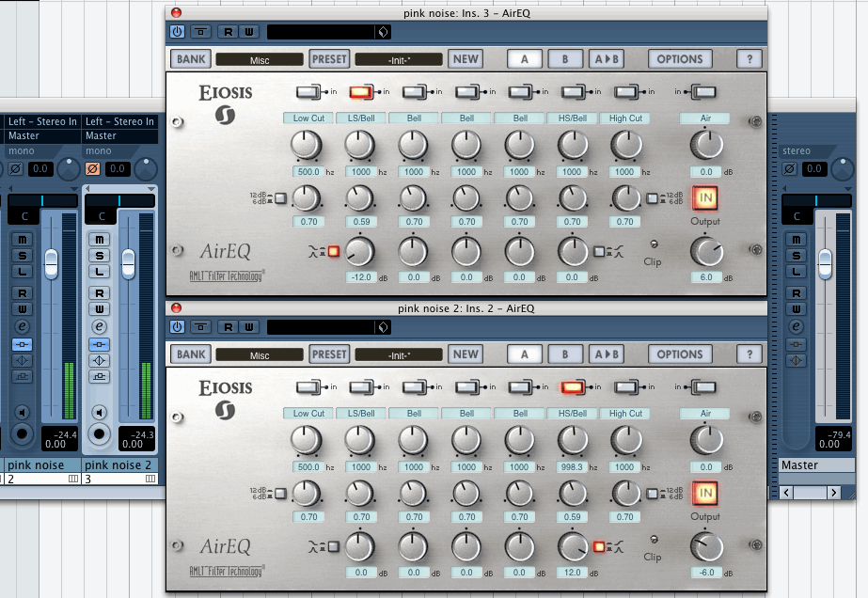
Task: Open Misc bank selector in bottom AirEQ
Action: (260, 354)
